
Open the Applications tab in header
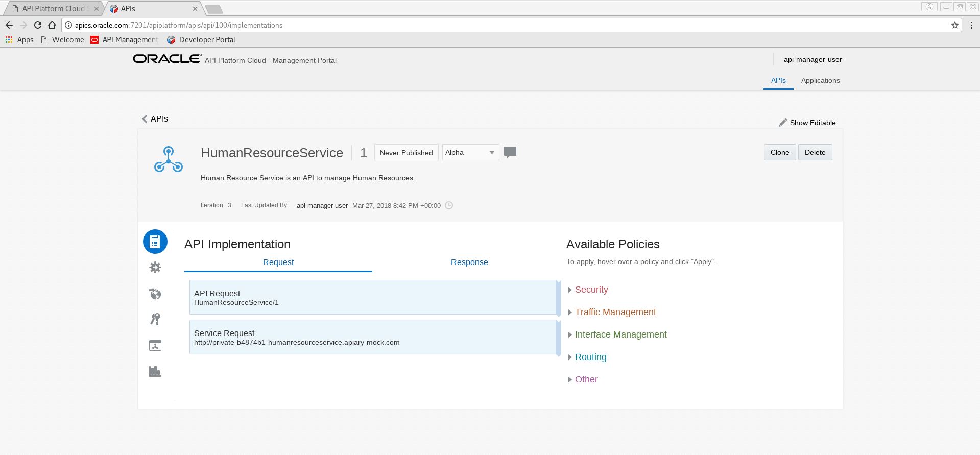820,80
